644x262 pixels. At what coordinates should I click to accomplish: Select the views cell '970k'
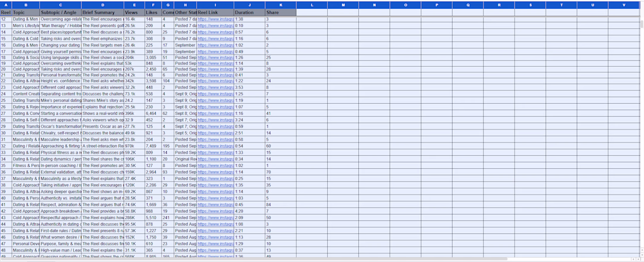coord(134,146)
